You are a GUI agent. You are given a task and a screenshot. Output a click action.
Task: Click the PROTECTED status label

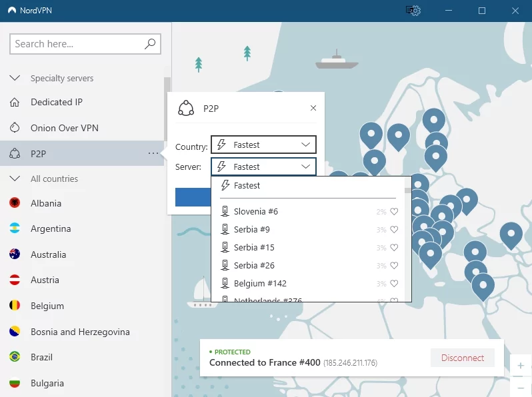(x=233, y=352)
